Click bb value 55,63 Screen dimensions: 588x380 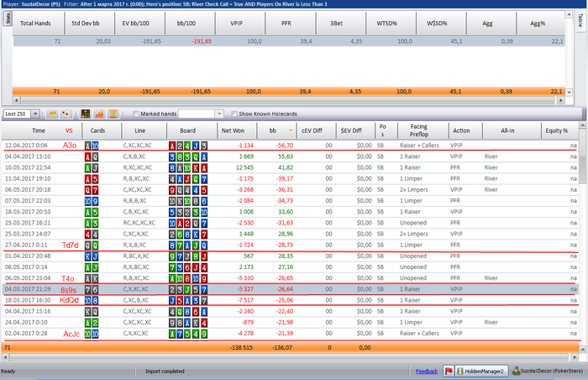click(x=286, y=156)
